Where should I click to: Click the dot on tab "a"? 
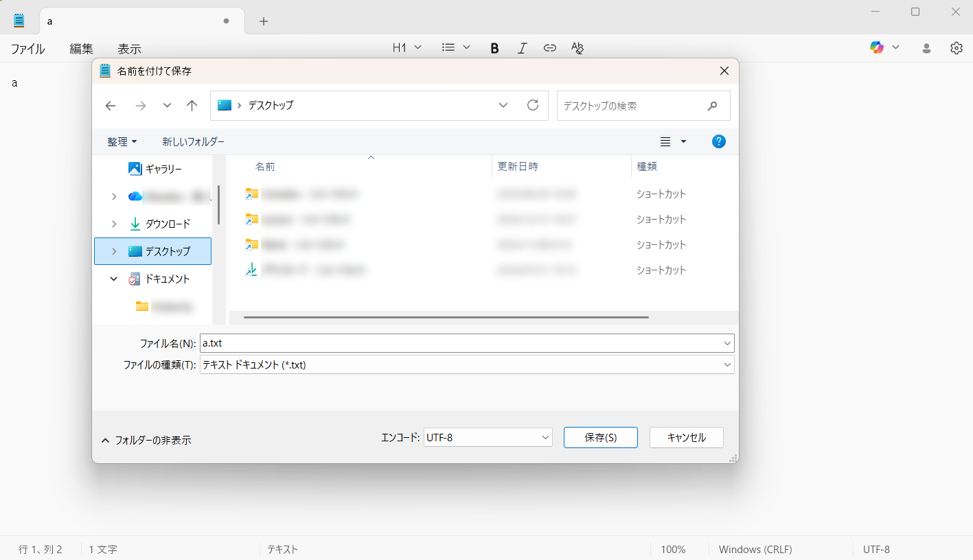(226, 21)
